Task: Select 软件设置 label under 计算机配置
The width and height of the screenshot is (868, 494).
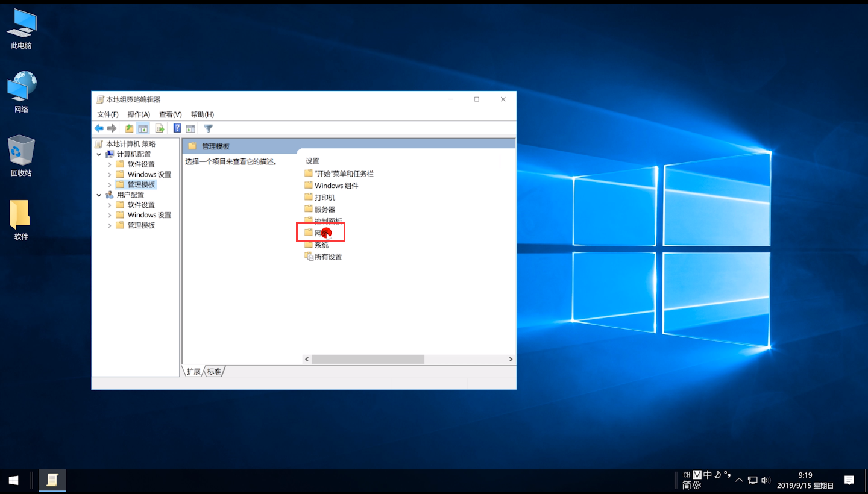Action: 141,164
